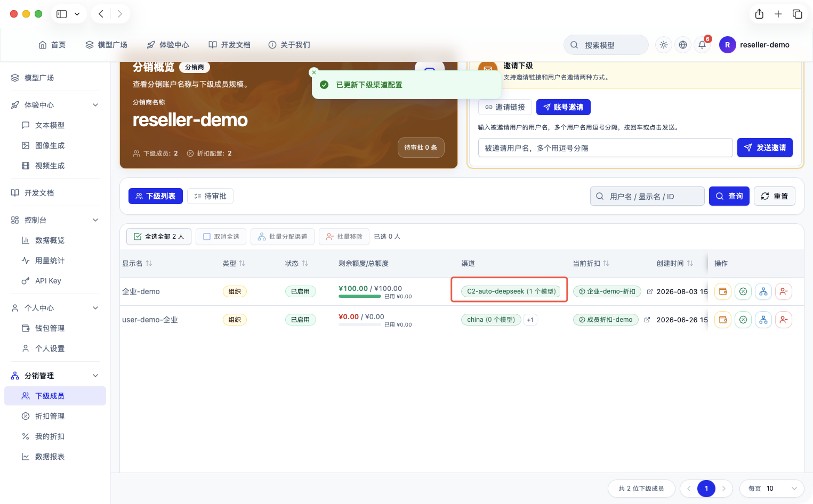Click wallet icon for user-demo-企业 row
The image size is (813, 504).
(723, 320)
